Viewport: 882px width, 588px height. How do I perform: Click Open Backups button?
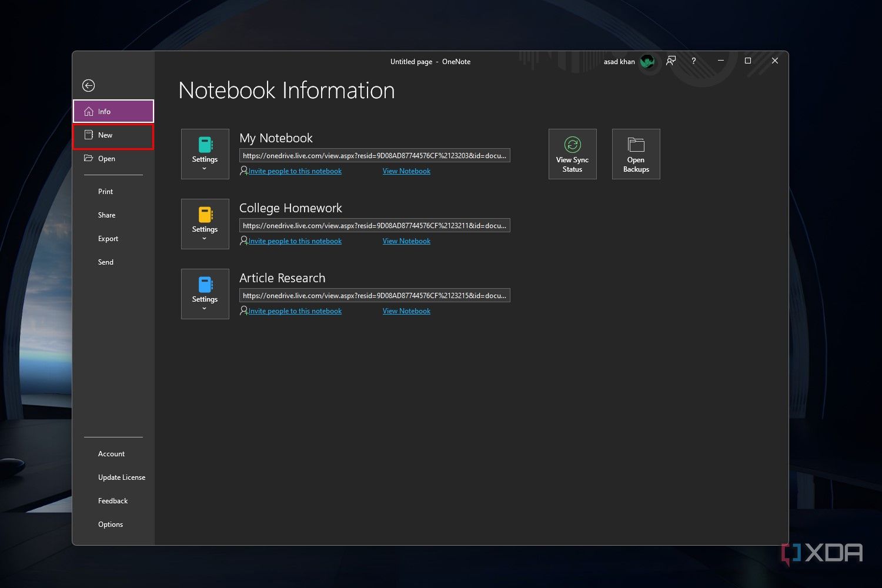tap(636, 154)
